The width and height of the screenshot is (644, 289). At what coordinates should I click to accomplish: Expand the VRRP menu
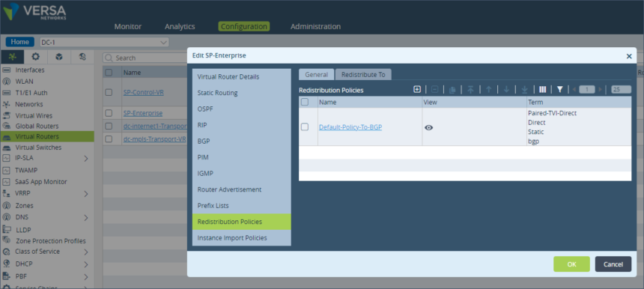coord(86,194)
